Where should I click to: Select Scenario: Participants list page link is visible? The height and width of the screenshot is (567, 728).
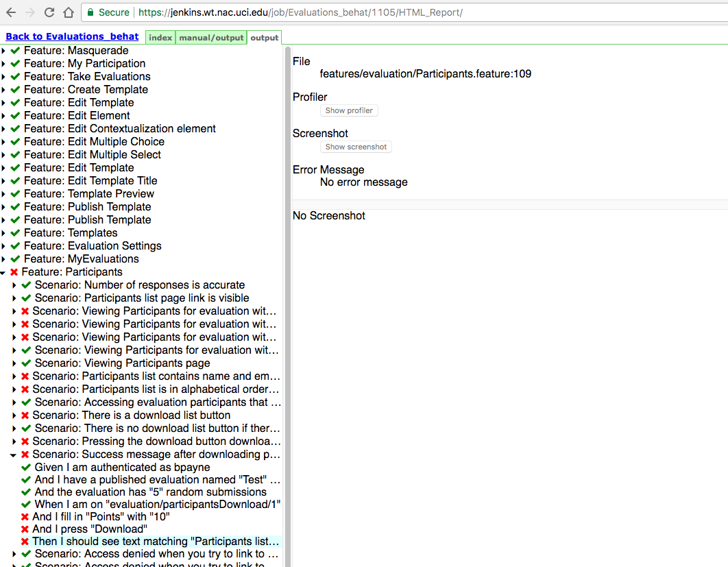(142, 298)
